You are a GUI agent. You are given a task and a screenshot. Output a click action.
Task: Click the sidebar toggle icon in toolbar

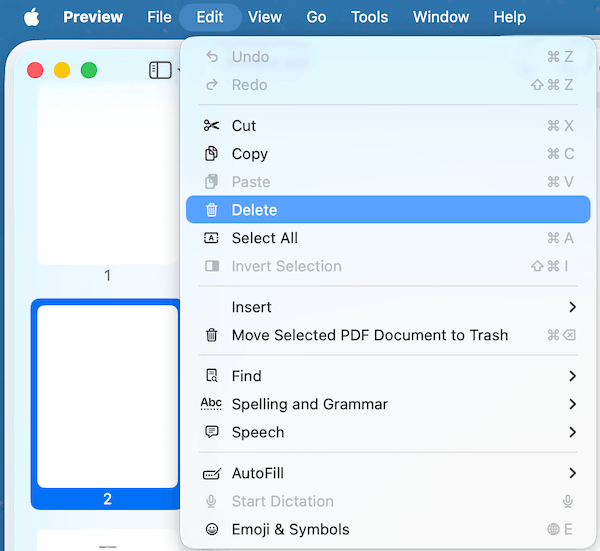[160, 70]
